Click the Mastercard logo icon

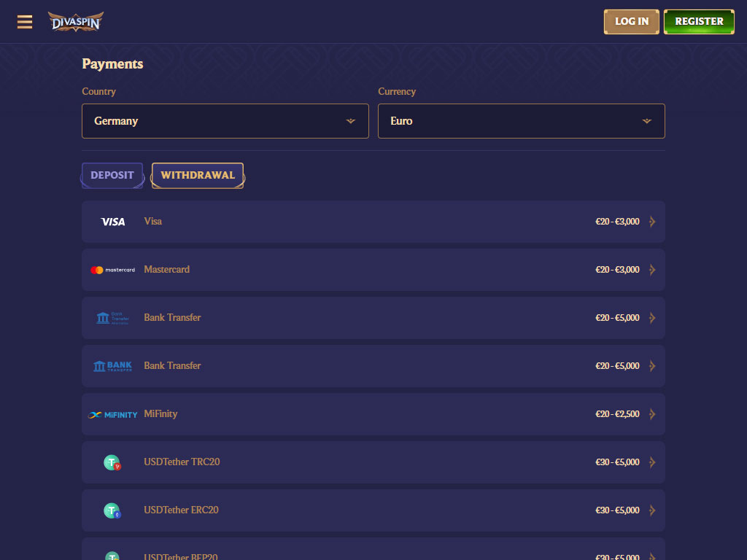click(x=113, y=270)
